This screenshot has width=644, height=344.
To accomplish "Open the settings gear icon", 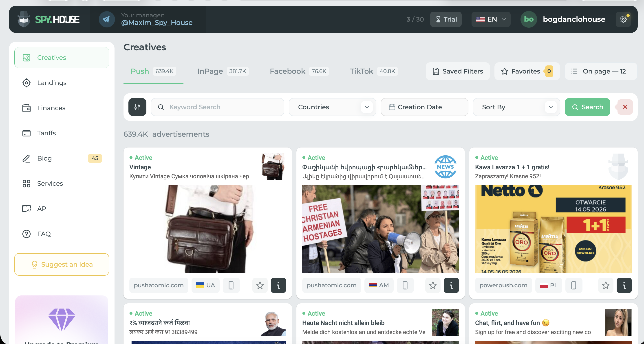I will [623, 19].
